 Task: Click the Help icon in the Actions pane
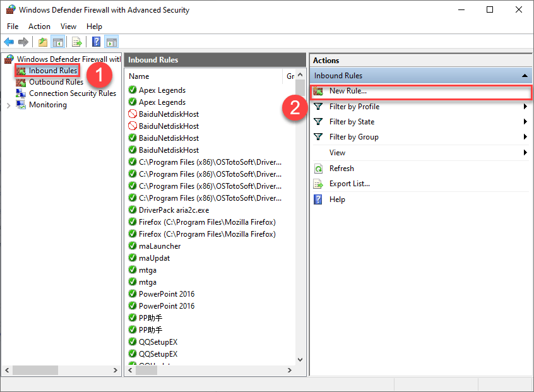[x=317, y=199]
